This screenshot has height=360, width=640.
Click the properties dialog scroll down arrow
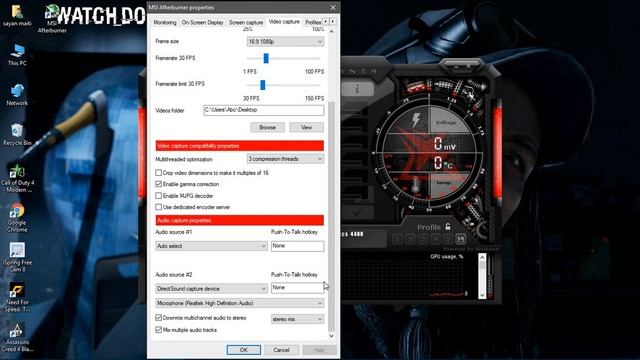(331, 336)
